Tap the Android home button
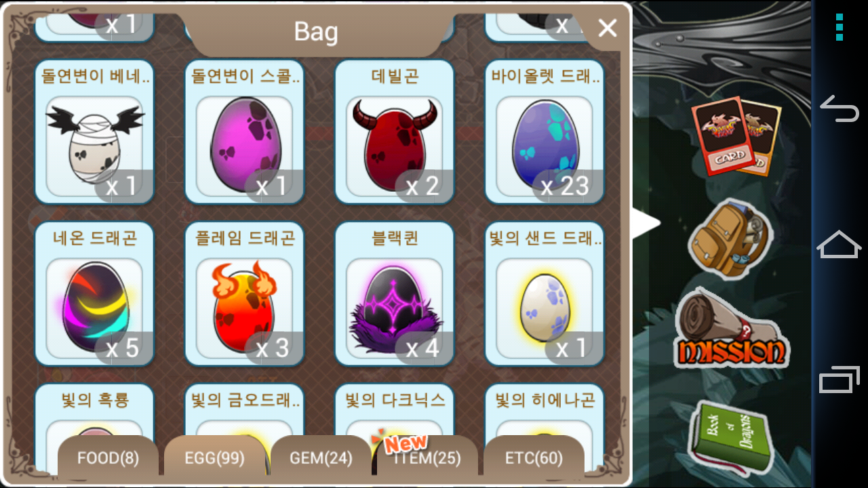868x488 pixels. point(840,244)
